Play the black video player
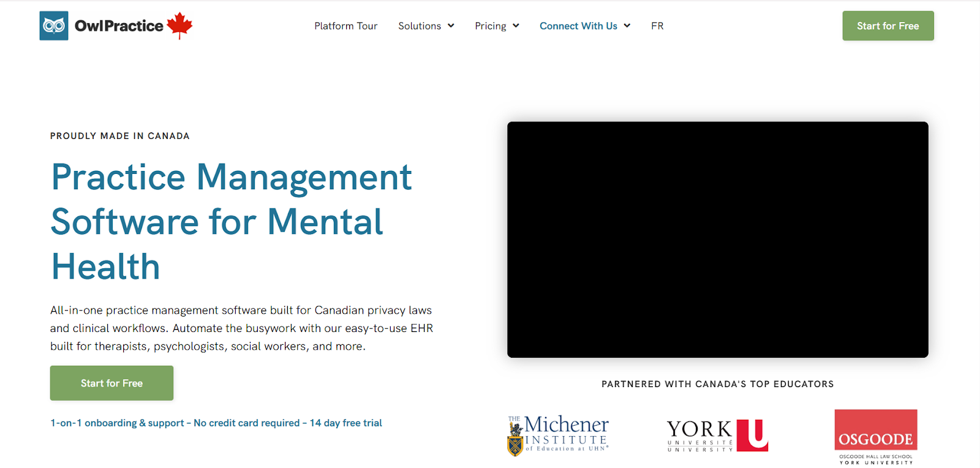The height and width of the screenshot is (468, 980). 717,240
